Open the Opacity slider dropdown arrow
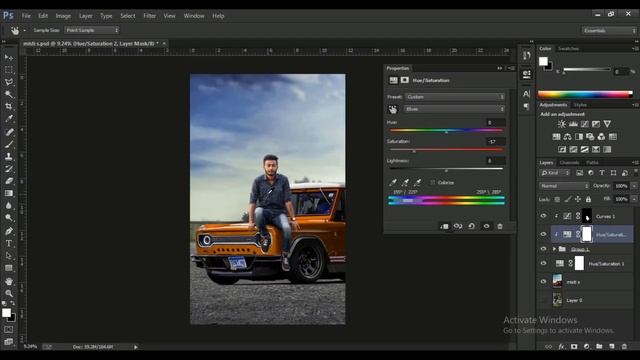Viewport: 640px width, 360px height. [634, 186]
